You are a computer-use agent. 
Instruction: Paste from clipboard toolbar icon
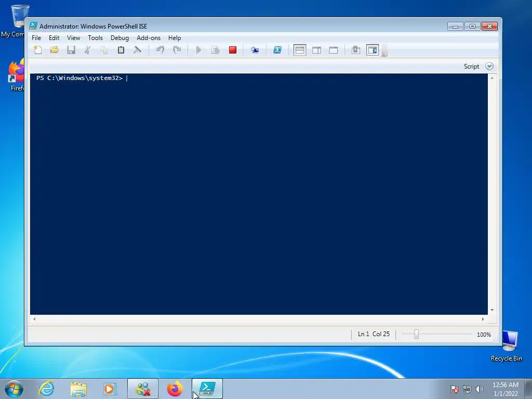click(121, 50)
